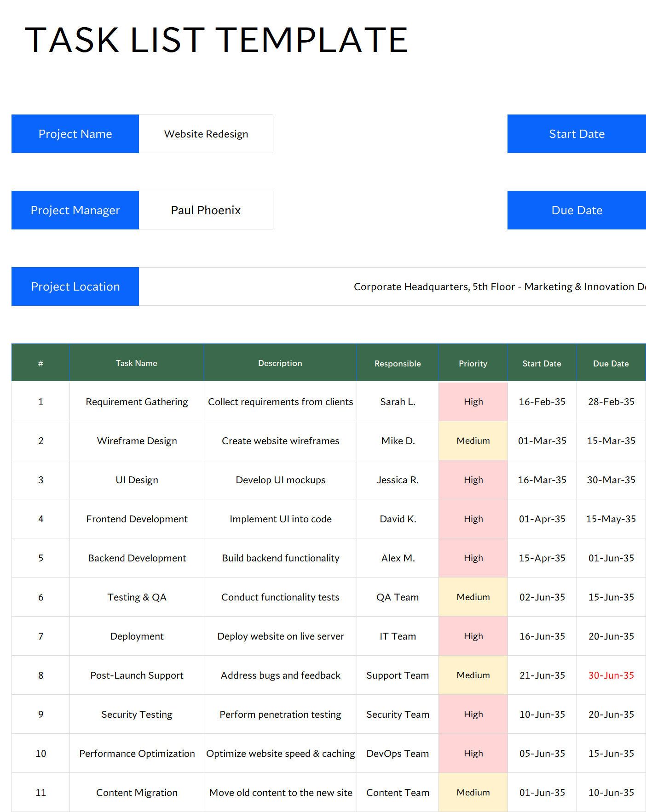
Task: Click the Security Testing task cell
Action: tap(137, 715)
